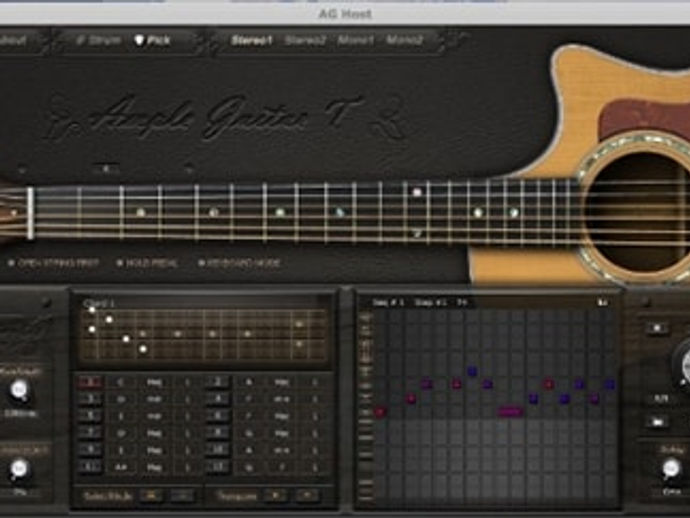Screen dimensions: 690x518
Task: Select chord slot 6 button
Action: pyautogui.click(x=217, y=416)
